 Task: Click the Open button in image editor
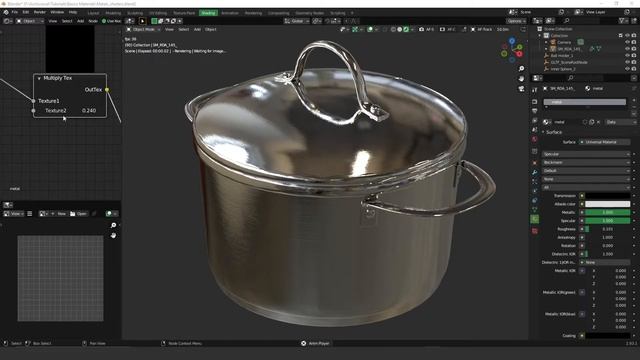[x=78, y=213]
